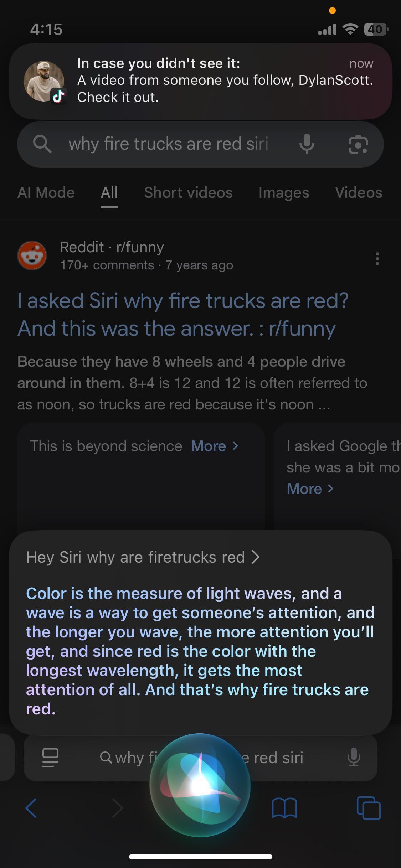This screenshot has width=401, height=868.
Task: Open the three-dot menu for Reddit result
Action: (377, 258)
